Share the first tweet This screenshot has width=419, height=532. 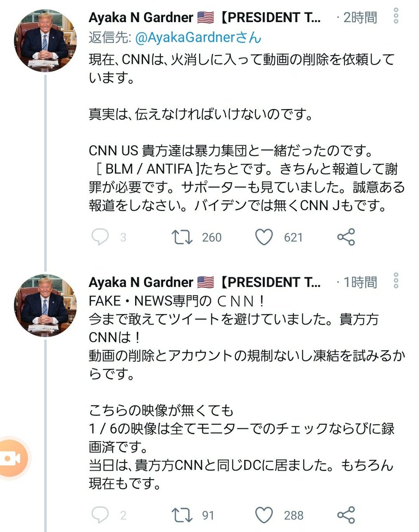click(346, 237)
